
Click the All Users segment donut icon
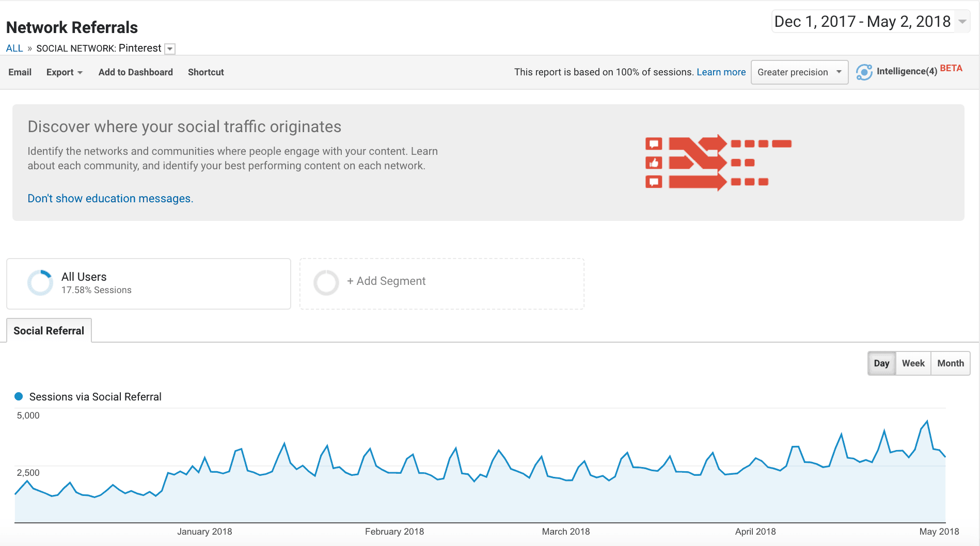[40, 283]
